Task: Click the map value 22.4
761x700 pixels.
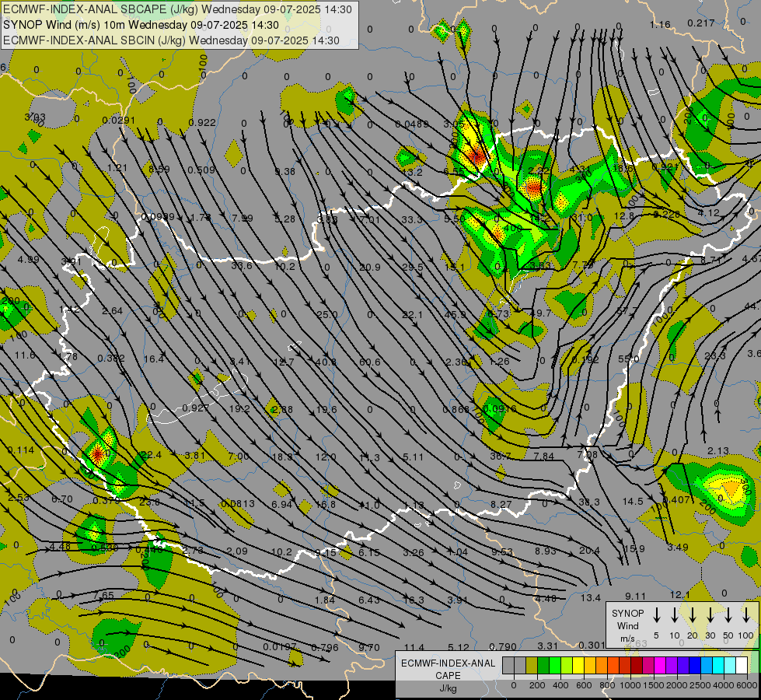Action: (152, 455)
